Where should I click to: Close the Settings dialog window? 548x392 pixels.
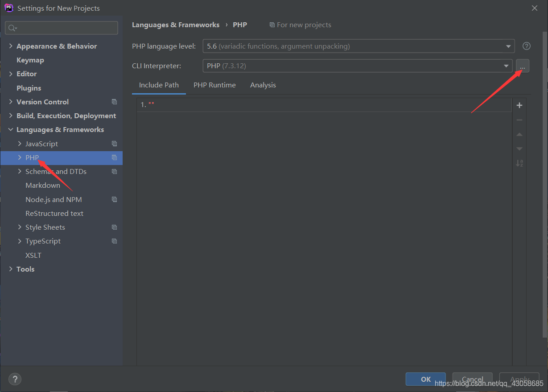(x=535, y=8)
